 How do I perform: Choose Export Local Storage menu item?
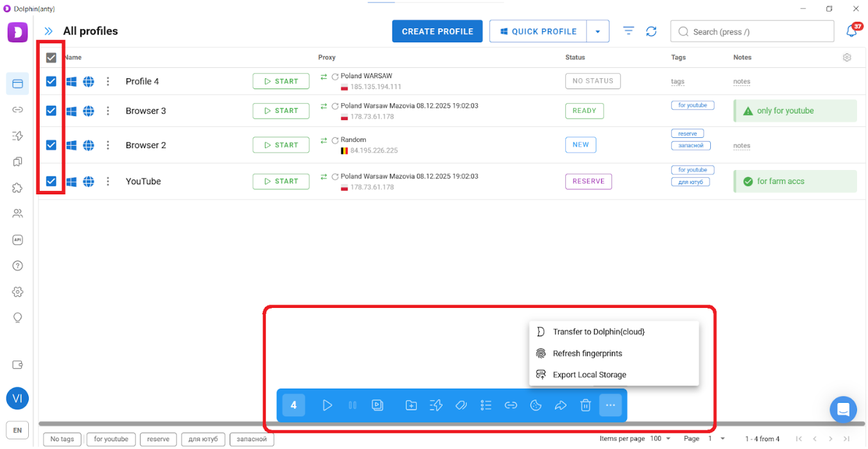point(589,375)
